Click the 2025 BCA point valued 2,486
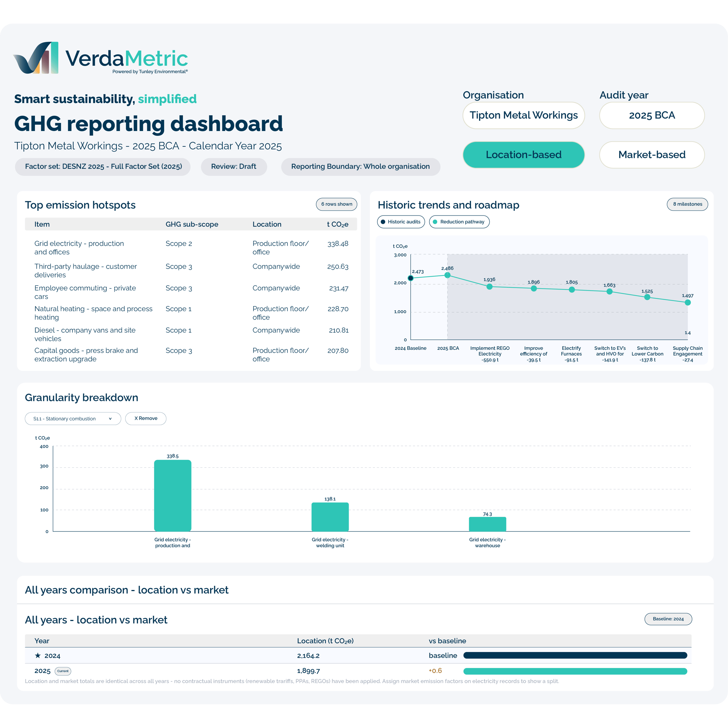The image size is (728, 728). (447, 275)
